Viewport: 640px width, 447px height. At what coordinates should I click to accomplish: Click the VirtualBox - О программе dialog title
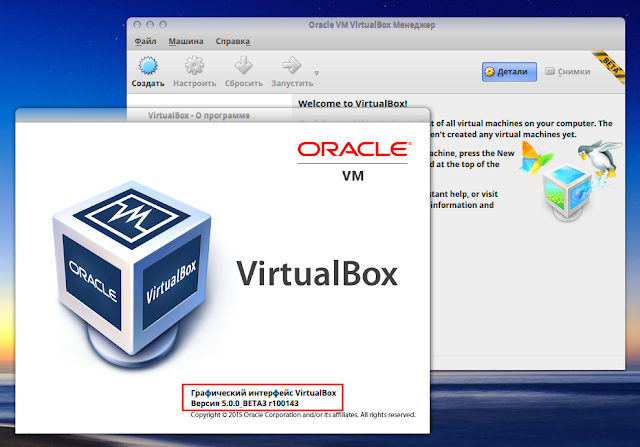coord(198,116)
